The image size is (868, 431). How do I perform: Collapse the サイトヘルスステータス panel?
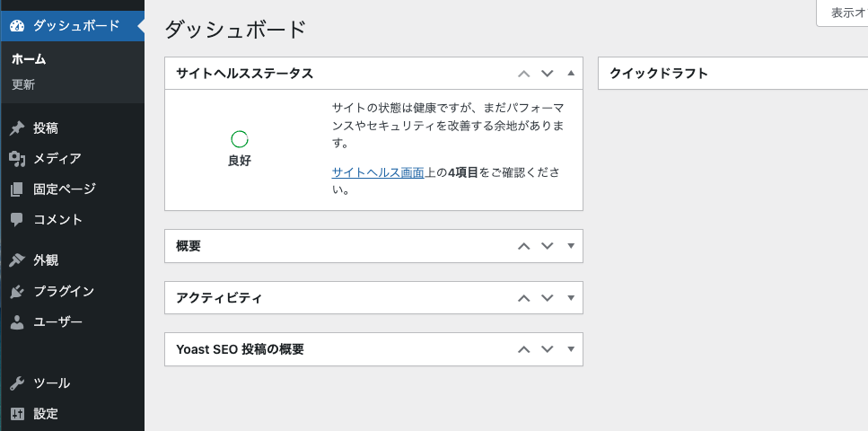coord(571,74)
